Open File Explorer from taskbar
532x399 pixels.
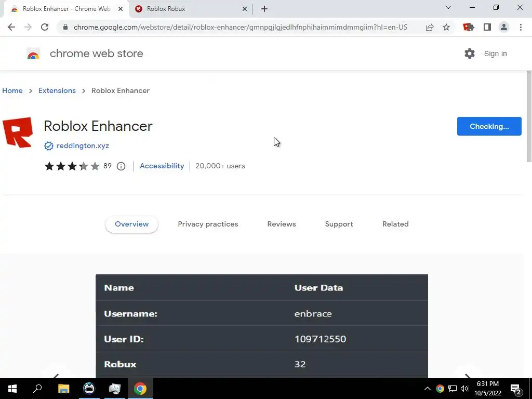point(63,389)
